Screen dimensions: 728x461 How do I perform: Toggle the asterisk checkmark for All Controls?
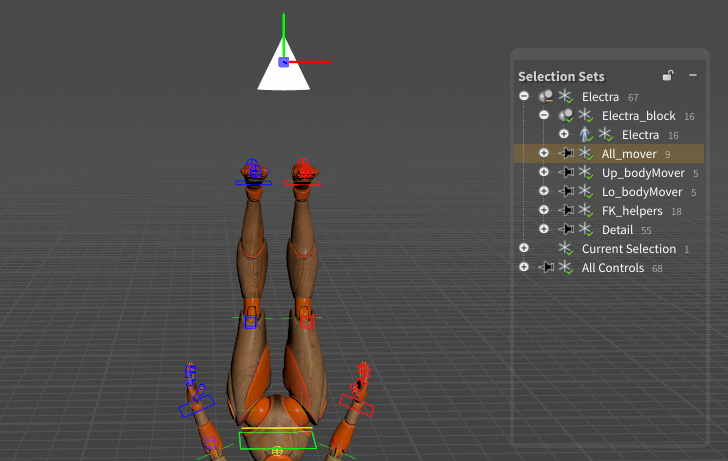[566, 267]
